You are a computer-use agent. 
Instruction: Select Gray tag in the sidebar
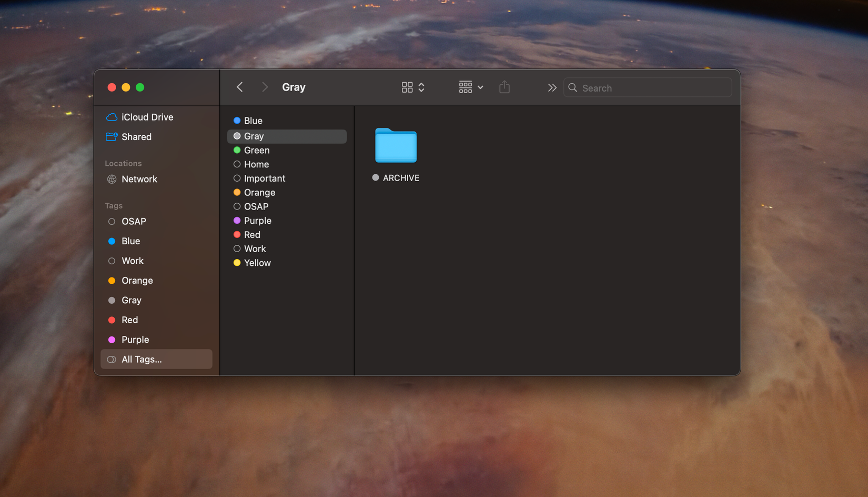[156, 301]
